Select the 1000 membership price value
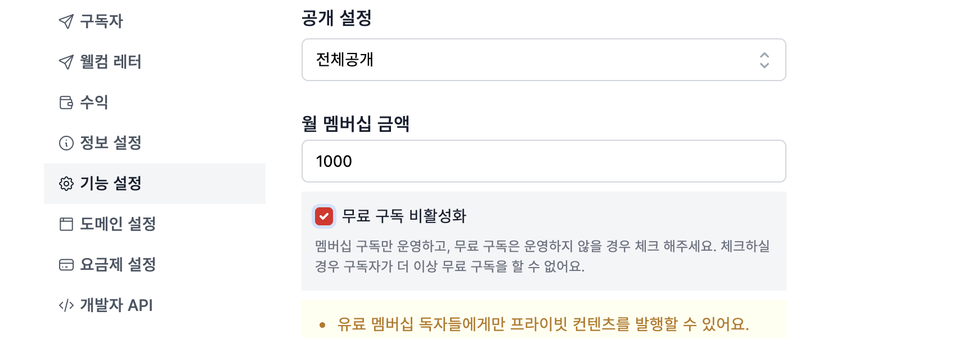Image resolution: width=980 pixels, height=338 pixels. click(x=334, y=161)
